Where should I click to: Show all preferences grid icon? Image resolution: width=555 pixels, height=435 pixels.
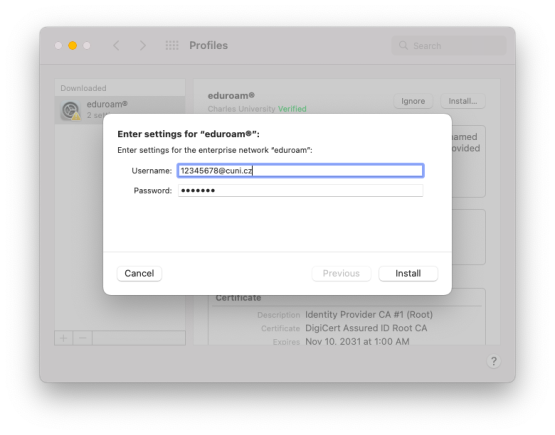point(172,45)
